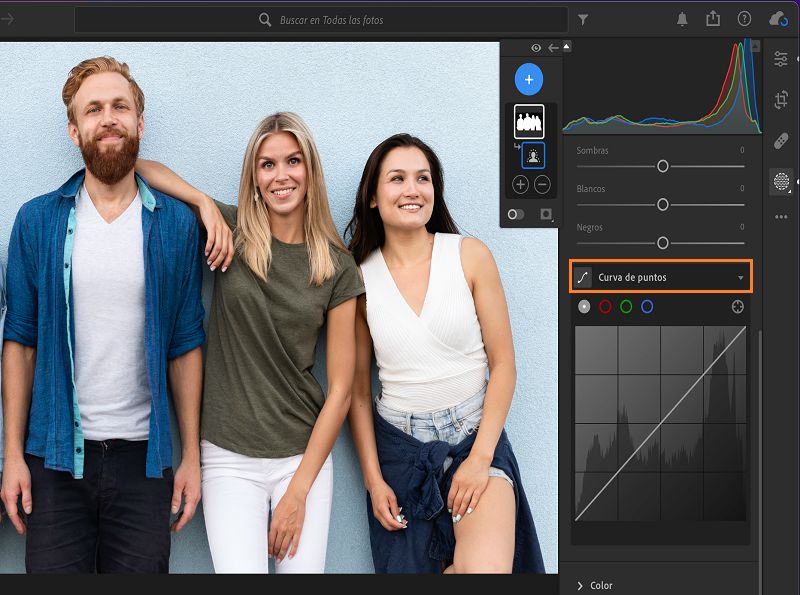This screenshot has height=595, width=800.
Task: Click the Sombras slider handle
Action: [662, 166]
